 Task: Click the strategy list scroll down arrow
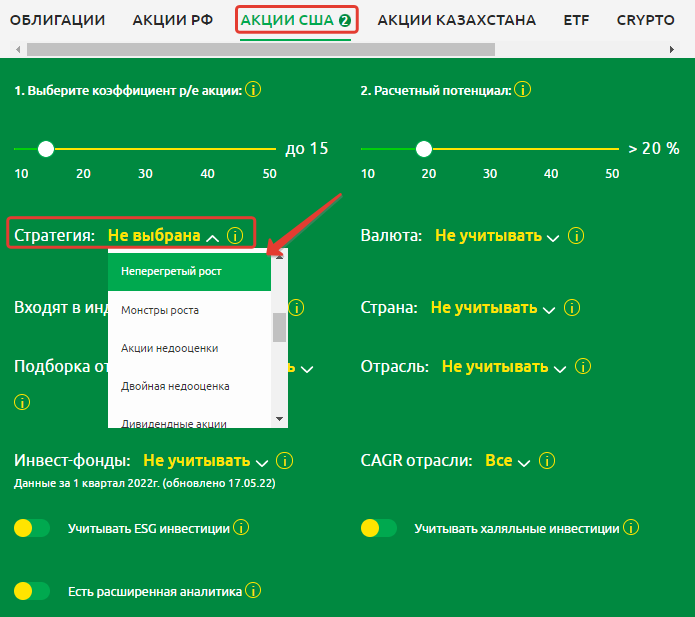pos(279,418)
